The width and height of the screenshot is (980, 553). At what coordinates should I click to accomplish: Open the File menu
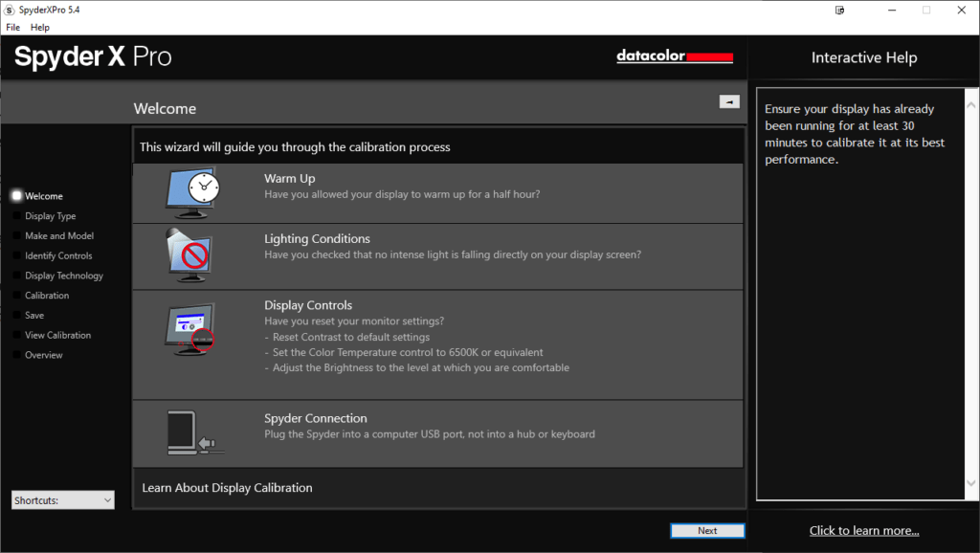[x=13, y=28]
